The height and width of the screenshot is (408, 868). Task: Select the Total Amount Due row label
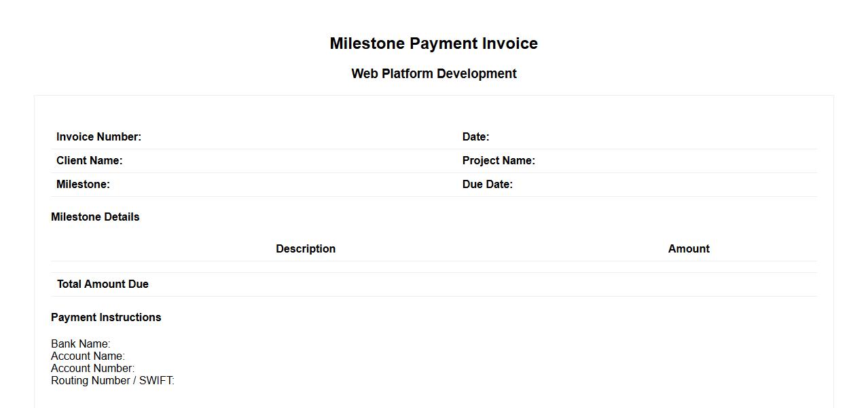coord(103,284)
